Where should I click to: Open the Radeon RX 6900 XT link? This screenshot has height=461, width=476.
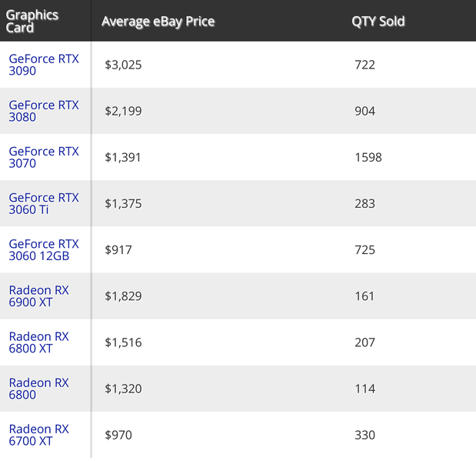[38, 296]
